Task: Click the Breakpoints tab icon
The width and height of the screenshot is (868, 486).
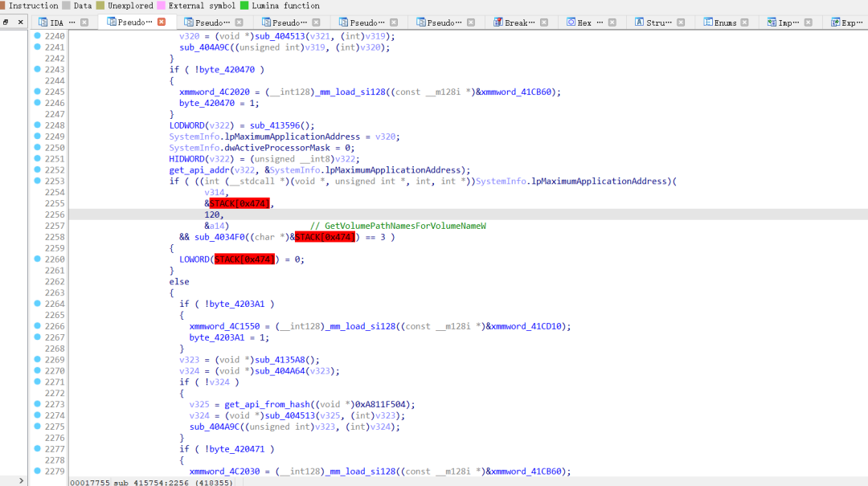Action: 497,22
